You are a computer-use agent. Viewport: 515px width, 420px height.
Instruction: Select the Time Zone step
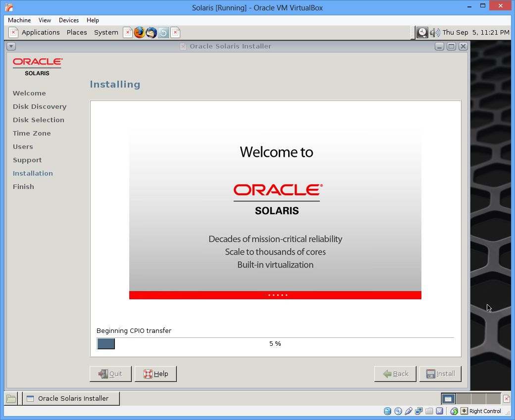tap(32, 133)
